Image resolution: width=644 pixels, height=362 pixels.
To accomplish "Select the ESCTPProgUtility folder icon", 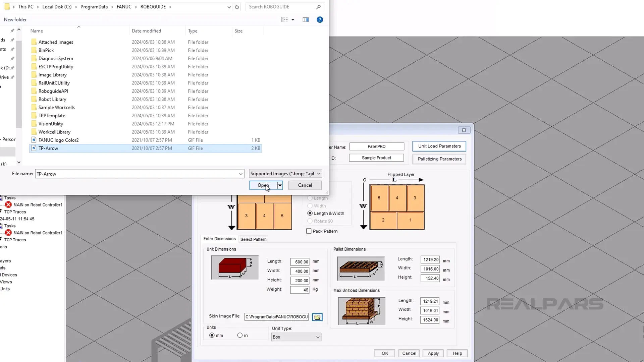I will click(34, 67).
